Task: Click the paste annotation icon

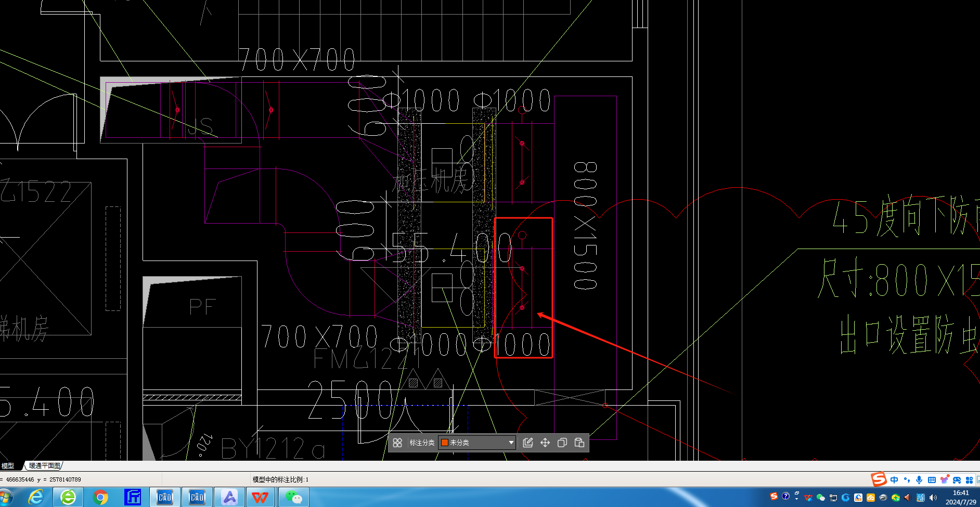Action: tap(579, 443)
